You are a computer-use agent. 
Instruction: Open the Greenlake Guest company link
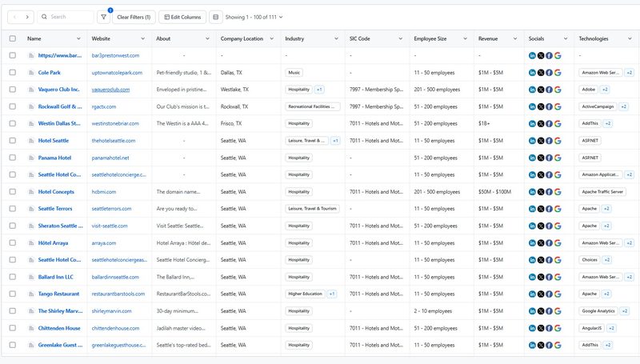pos(60,345)
